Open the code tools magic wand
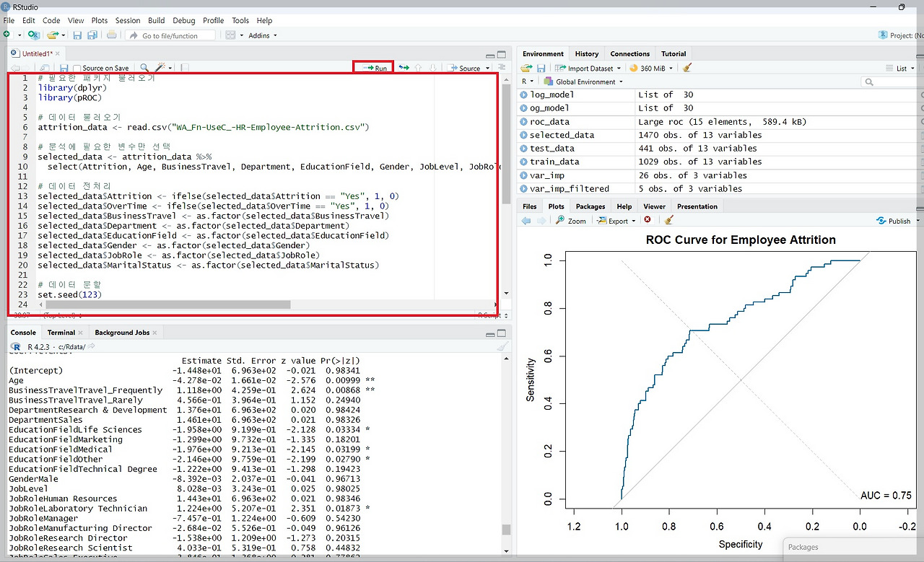 pos(160,68)
